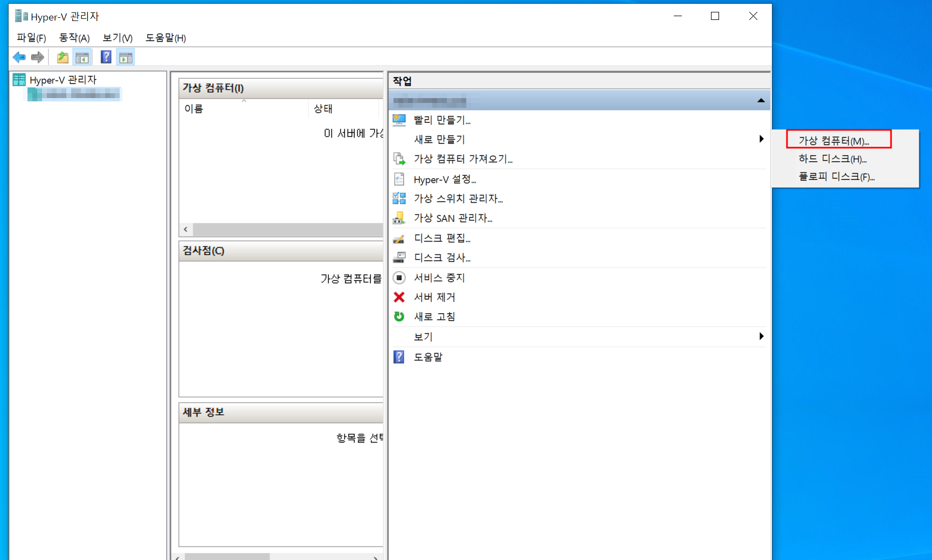Open the 도움말(H) menu
Viewport: 932px width, 560px height.
click(x=166, y=38)
